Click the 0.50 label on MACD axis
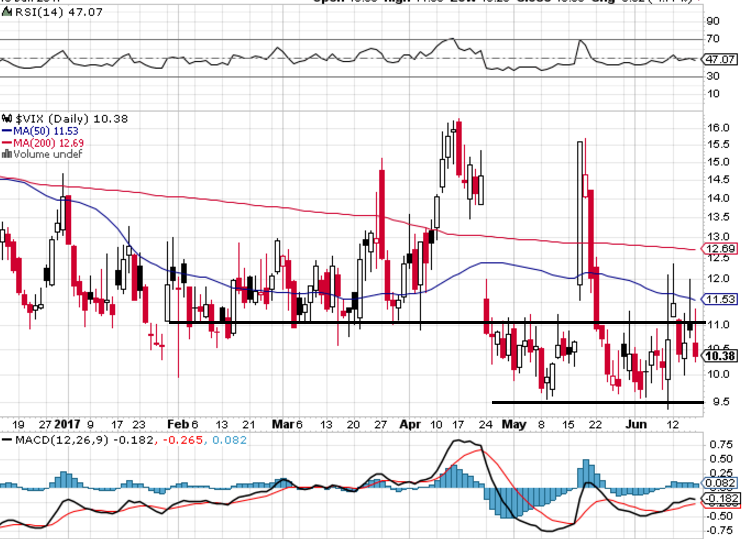The width and height of the screenshot is (746, 539). (x=721, y=459)
